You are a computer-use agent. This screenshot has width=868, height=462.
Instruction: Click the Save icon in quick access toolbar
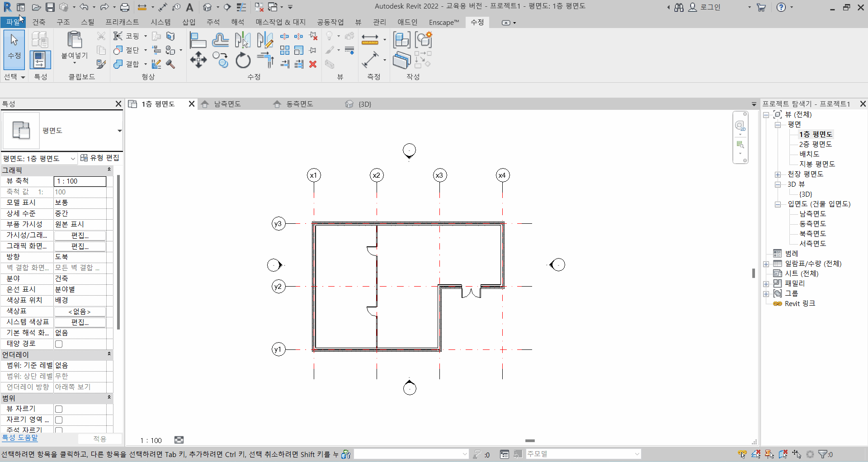coord(50,7)
